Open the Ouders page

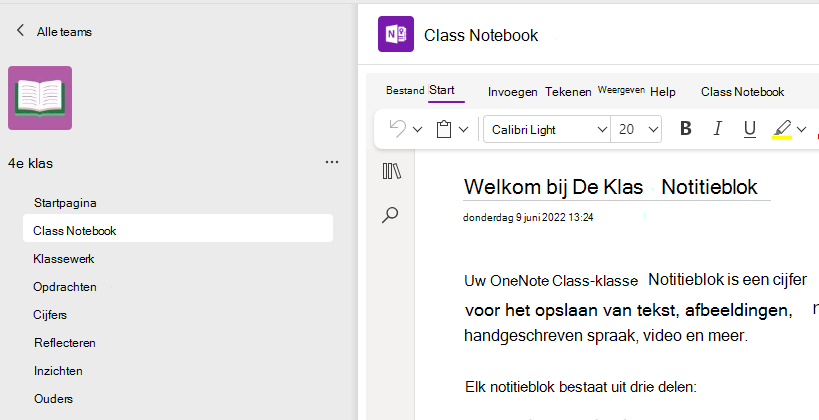(53, 399)
